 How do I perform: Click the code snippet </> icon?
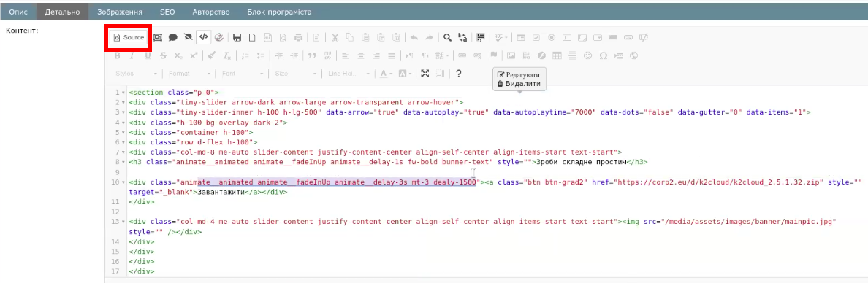point(204,38)
